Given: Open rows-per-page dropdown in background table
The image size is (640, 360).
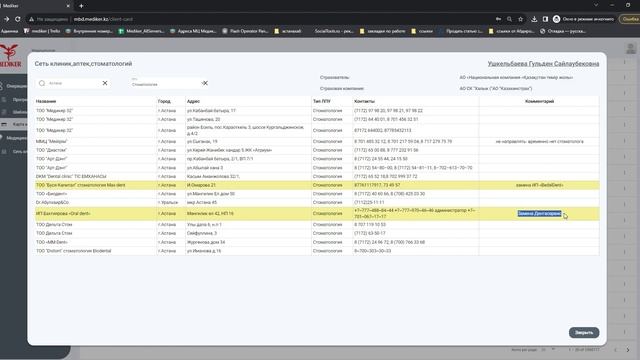Looking at the screenshot, I should click(548, 350).
